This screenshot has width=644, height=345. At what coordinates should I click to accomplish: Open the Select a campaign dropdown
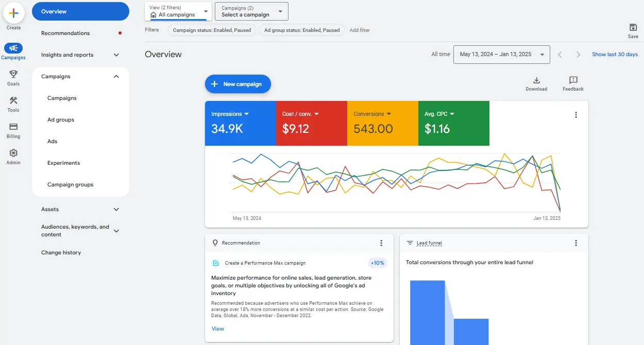tap(251, 11)
